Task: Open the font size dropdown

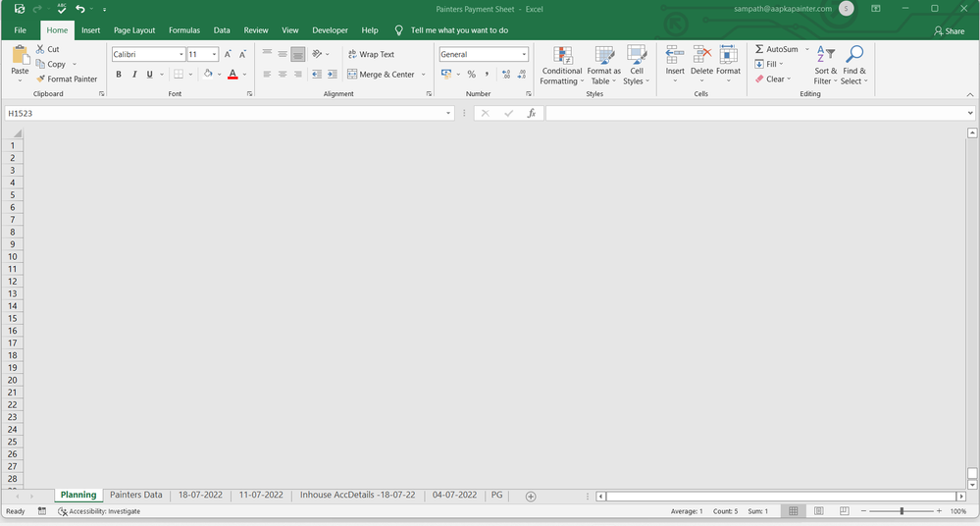Action: (215, 54)
